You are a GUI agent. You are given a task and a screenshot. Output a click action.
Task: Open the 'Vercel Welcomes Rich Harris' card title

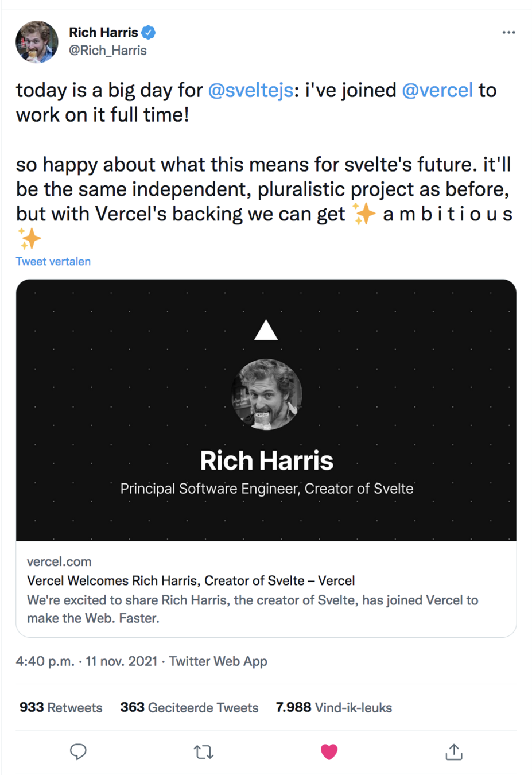191,580
